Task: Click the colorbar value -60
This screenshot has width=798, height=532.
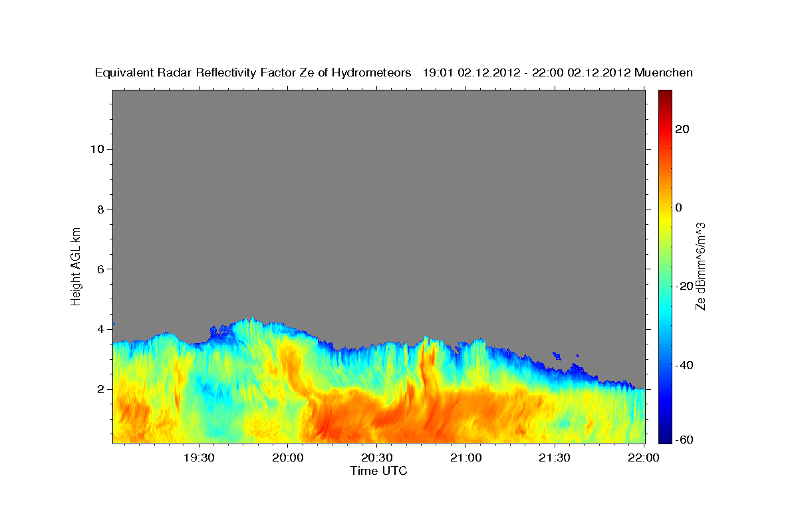Action: (683, 439)
